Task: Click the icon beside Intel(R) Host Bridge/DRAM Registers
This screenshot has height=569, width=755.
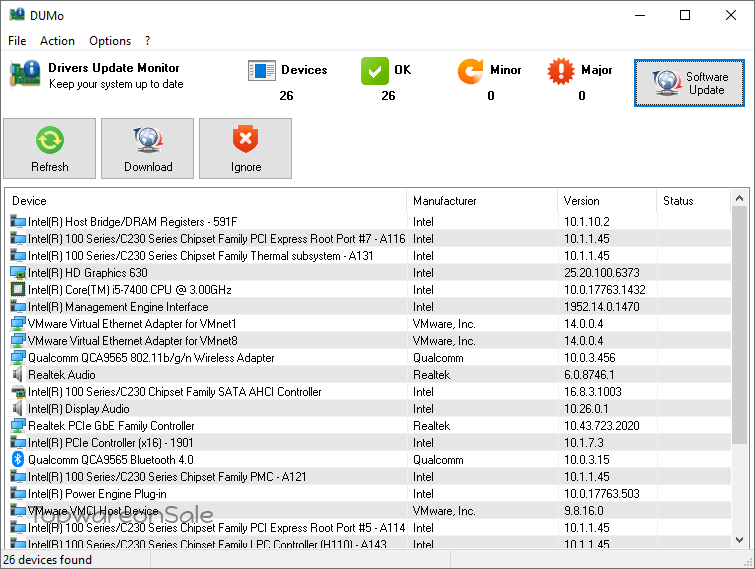Action: point(18,221)
